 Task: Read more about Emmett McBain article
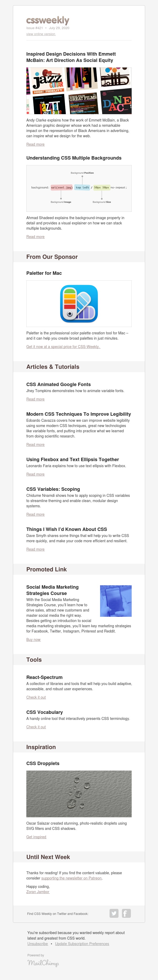pyautogui.click(x=36, y=145)
